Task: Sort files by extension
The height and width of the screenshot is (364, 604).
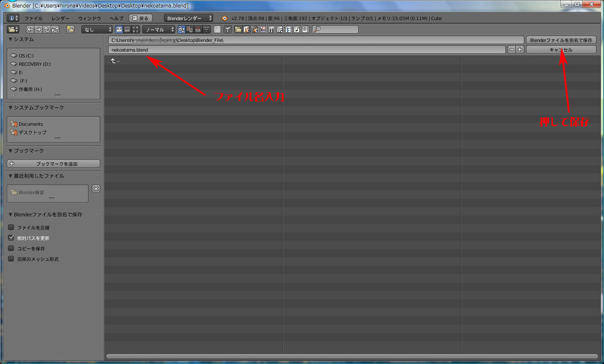Action: (x=190, y=29)
